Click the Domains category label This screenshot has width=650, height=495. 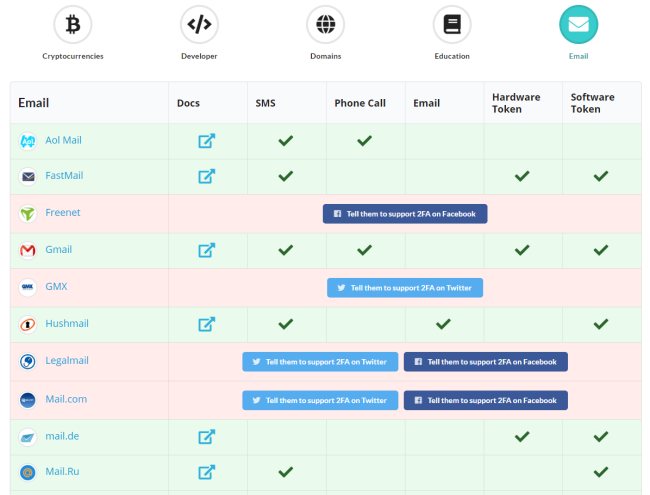[325, 56]
